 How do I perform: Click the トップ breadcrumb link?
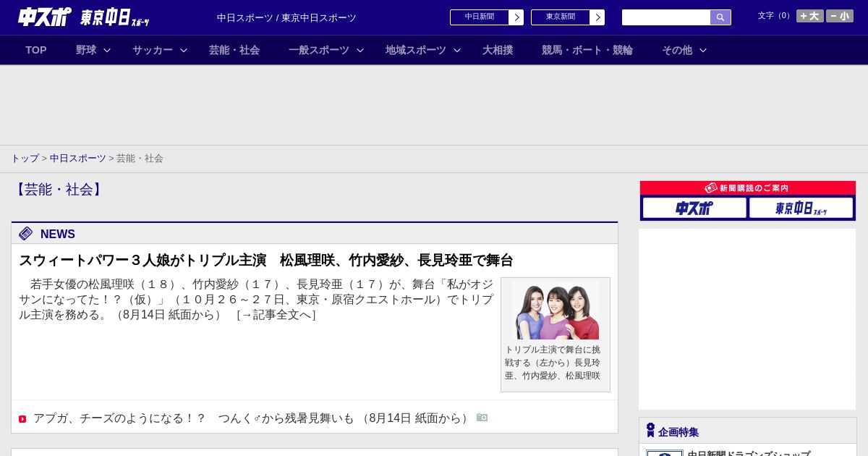(x=25, y=159)
